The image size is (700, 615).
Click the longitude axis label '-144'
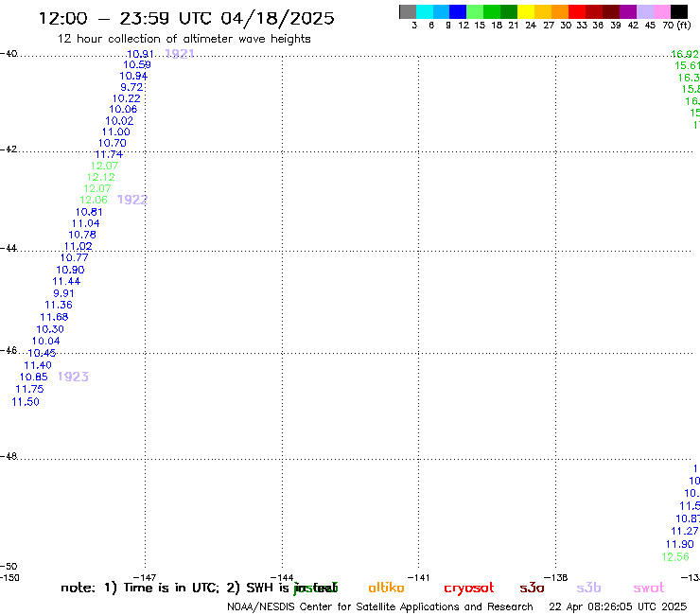coord(282,578)
